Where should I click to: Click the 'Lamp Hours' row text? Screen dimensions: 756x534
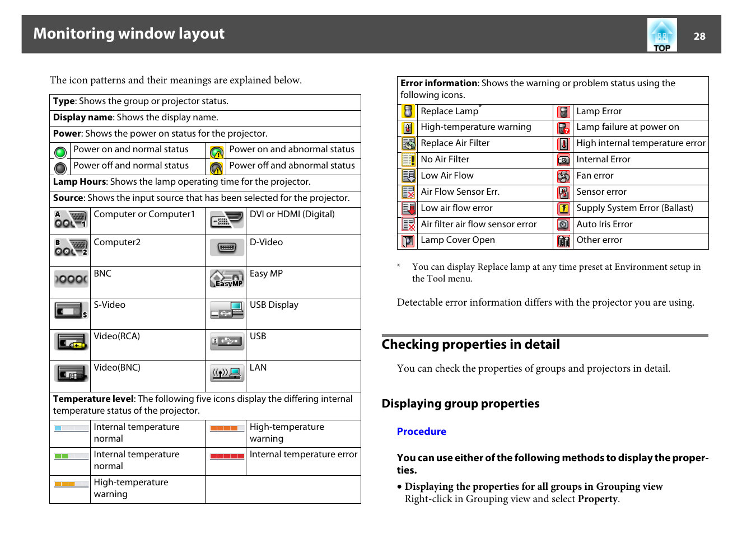(x=182, y=182)
